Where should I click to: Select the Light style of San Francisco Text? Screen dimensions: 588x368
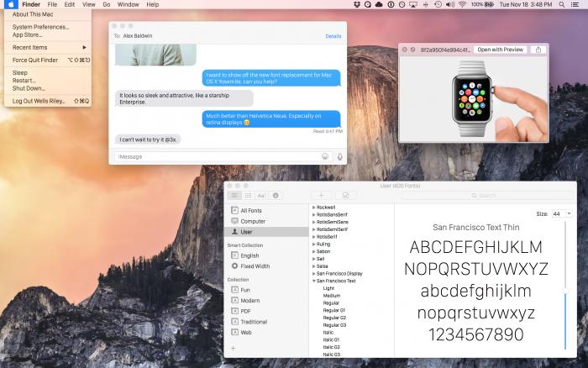click(328, 288)
